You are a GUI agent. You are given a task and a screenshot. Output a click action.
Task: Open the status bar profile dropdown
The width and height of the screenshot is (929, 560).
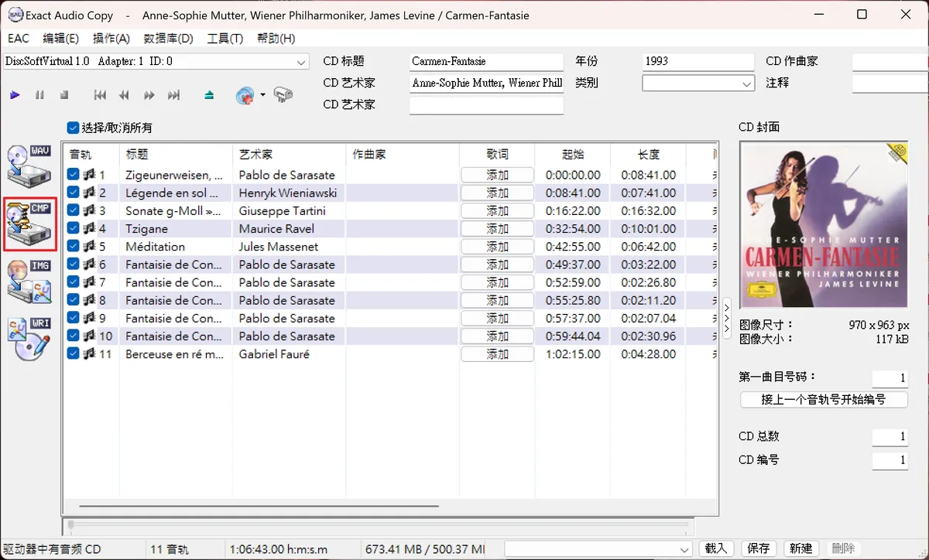coord(684,549)
